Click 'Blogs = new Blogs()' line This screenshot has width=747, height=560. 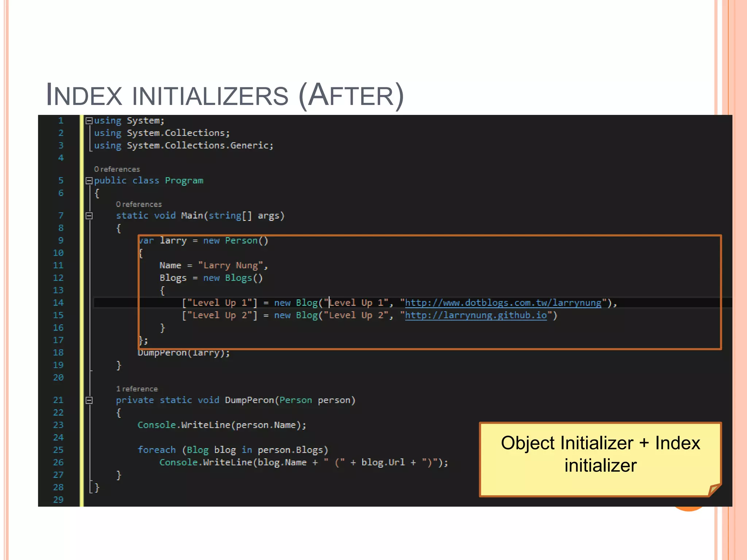211,278
